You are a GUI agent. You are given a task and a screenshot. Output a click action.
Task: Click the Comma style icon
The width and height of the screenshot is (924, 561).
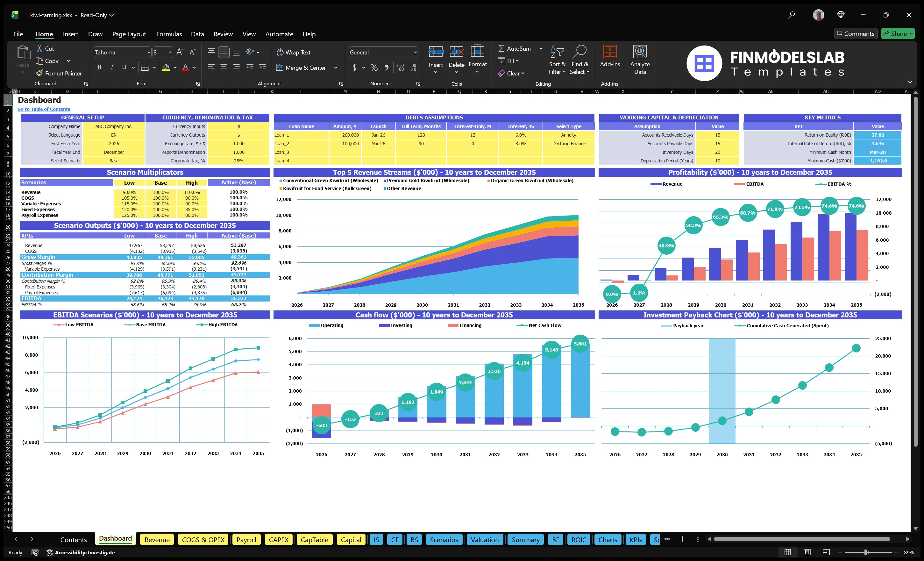click(387, 67)
